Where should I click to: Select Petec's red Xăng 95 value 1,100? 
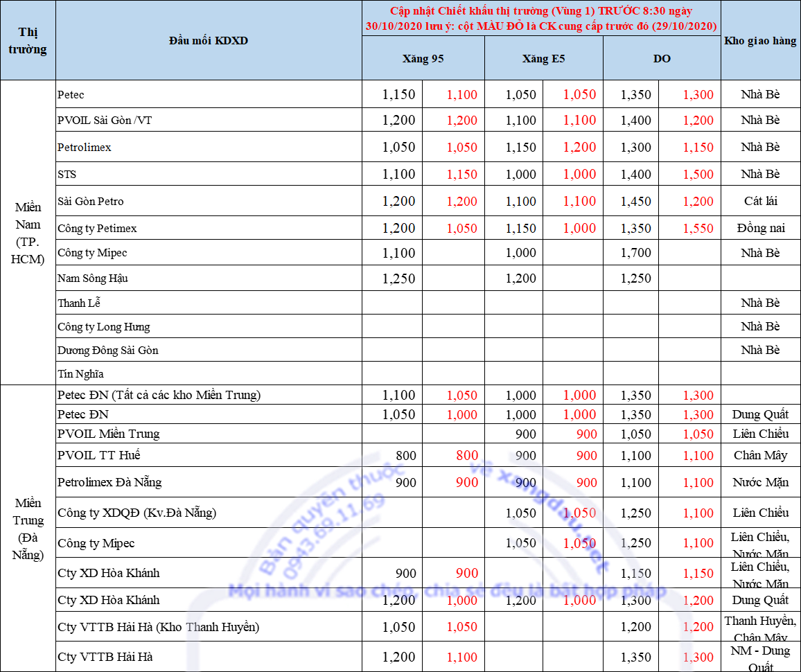click(454, 94)
